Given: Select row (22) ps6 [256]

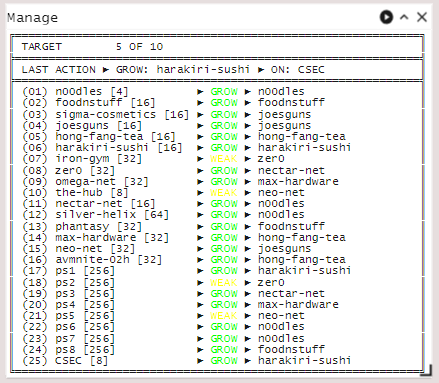Looking at the screenshot, I should tap(187, 326).
